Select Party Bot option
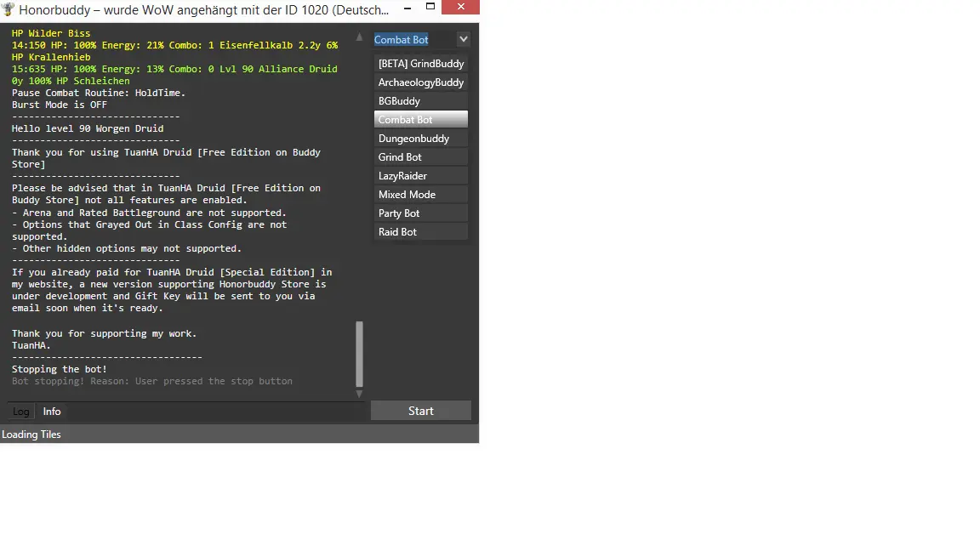Image resolution: width=980 pixels, height=551 pixels. pyautogui.click(x=420, y=213)
